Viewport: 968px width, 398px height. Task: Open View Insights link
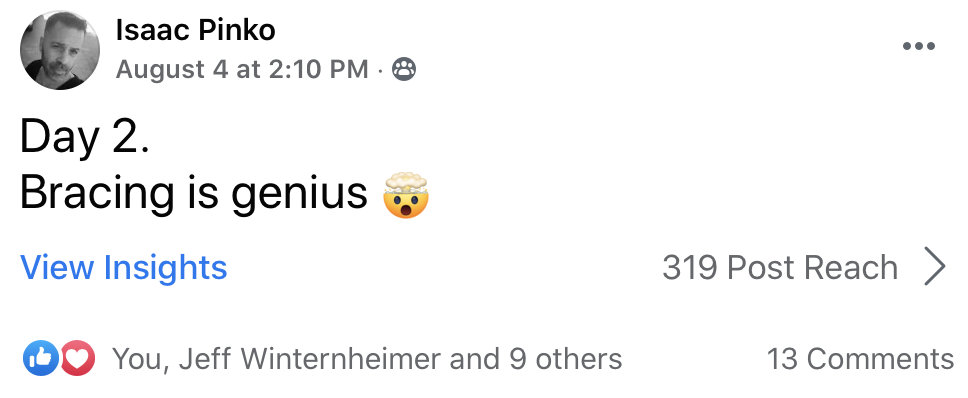[123, 267]
